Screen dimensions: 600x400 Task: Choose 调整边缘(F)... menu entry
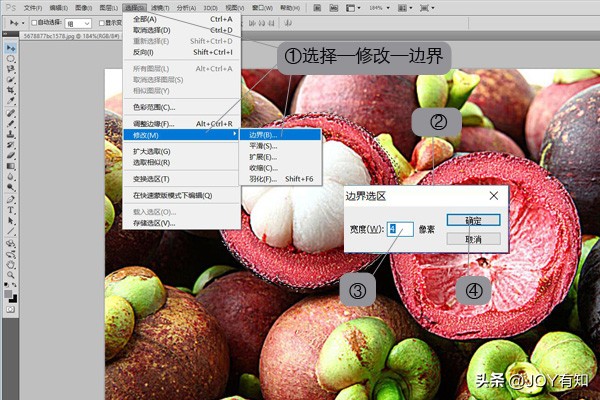(x=182, y=124)
